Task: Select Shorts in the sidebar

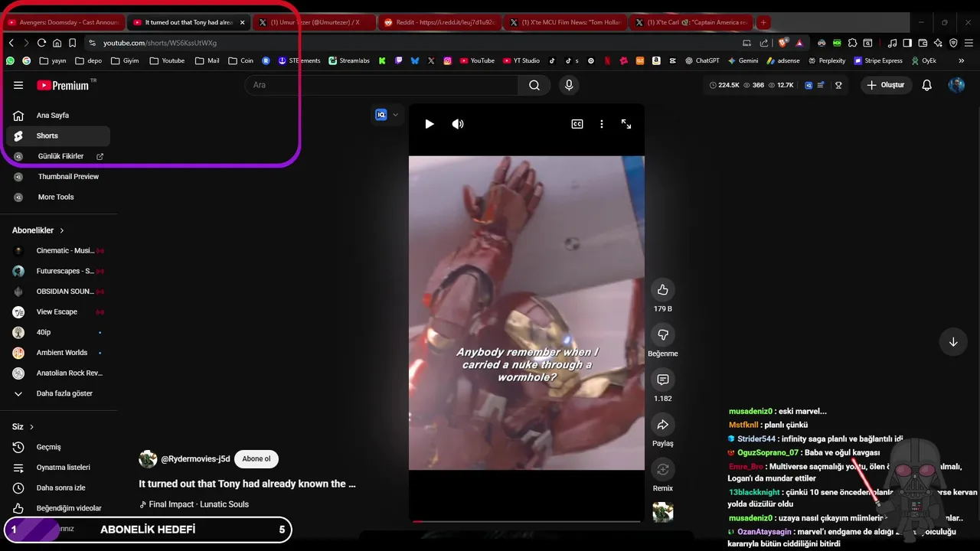Action: [x=58, y=135]
